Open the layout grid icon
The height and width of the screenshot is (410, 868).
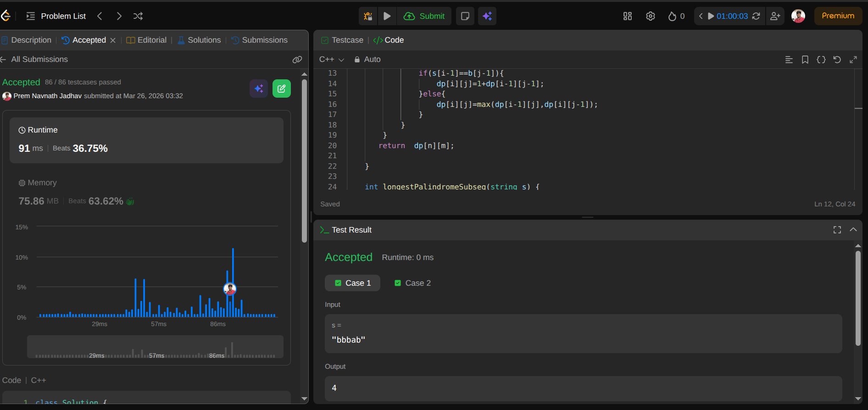[627, 16]
